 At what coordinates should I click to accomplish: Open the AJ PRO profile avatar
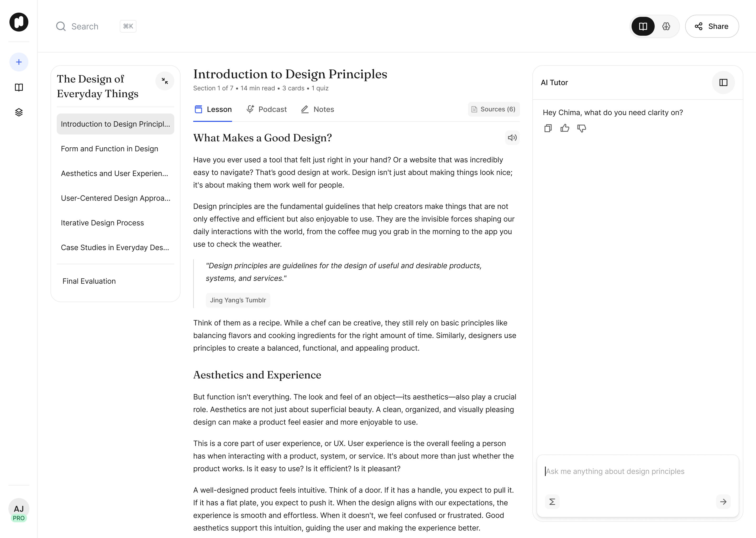click(19, 510)
